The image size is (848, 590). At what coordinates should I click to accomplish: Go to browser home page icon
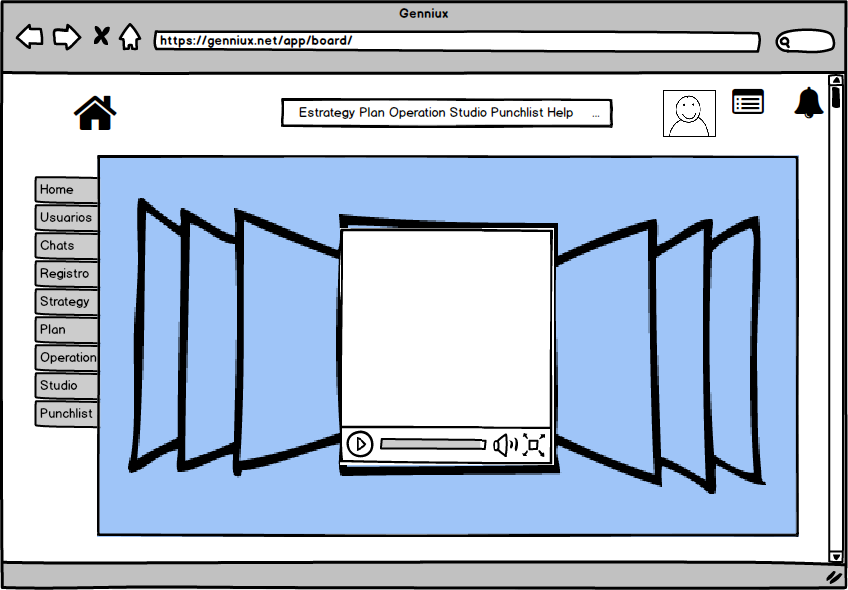tap(130, 37)
